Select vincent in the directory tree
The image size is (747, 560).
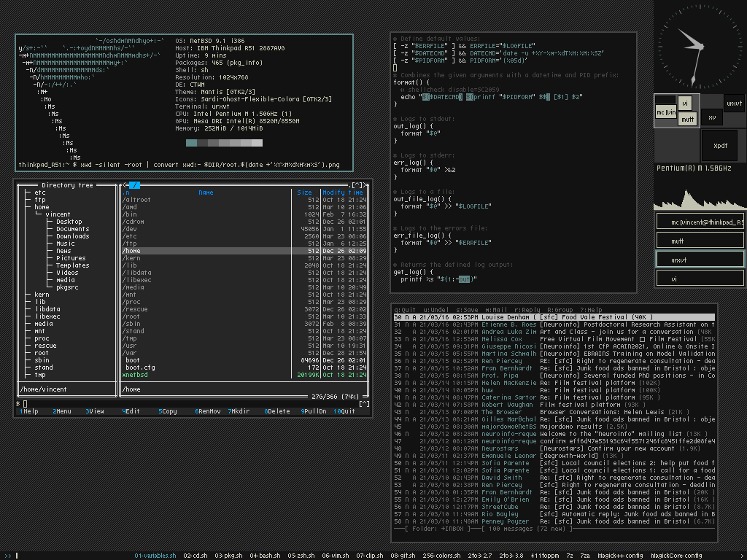(x=58, y=214)
